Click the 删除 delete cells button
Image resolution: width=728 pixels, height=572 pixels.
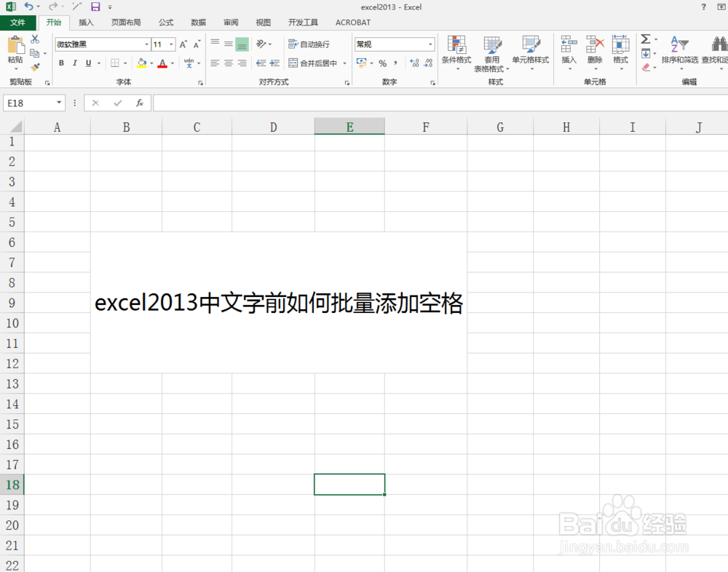point(595,52)
